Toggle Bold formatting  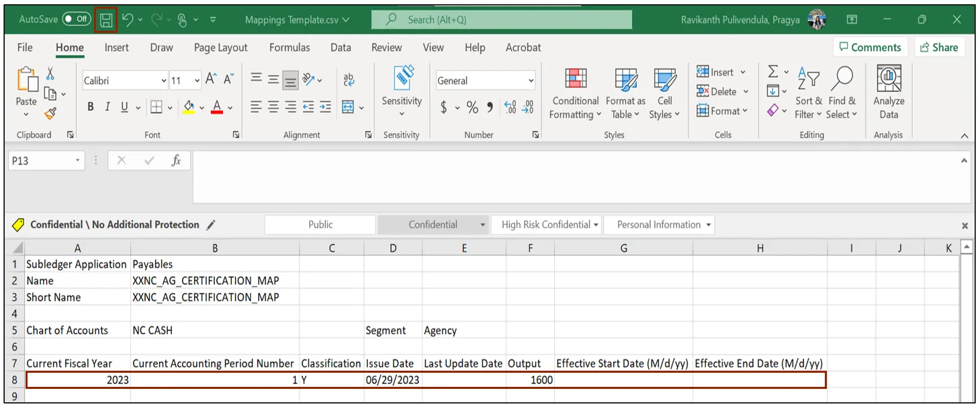(91, 107)
